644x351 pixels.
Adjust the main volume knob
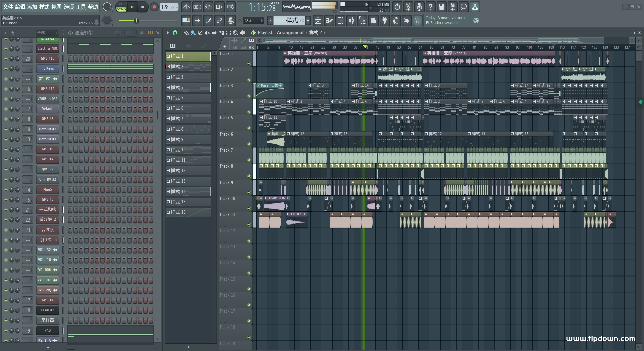click(x=107, y=7)
